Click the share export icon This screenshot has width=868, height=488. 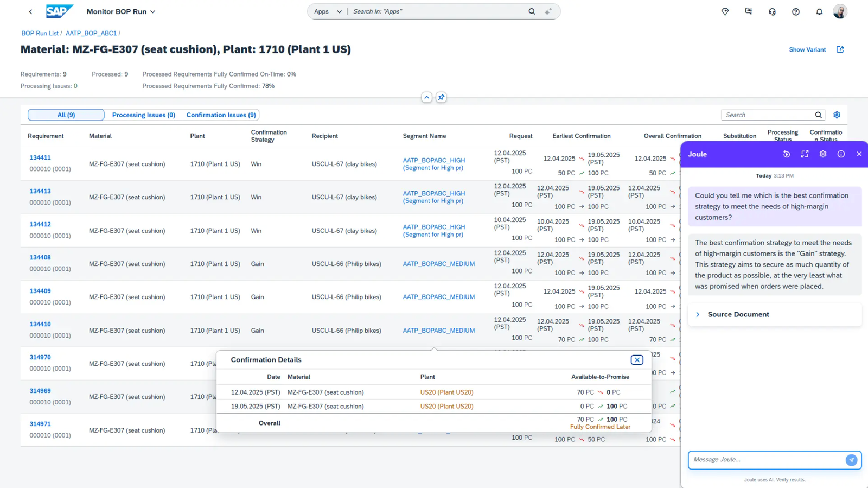click(840, 49)
